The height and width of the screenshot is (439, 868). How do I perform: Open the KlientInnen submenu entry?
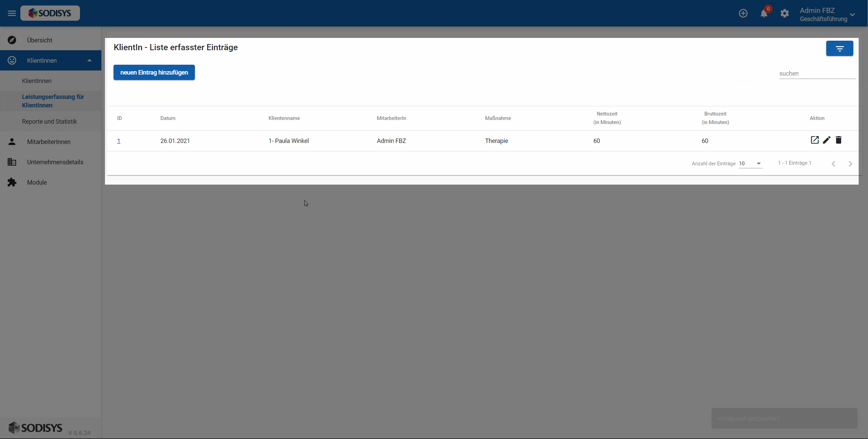(x=37, y=81)
